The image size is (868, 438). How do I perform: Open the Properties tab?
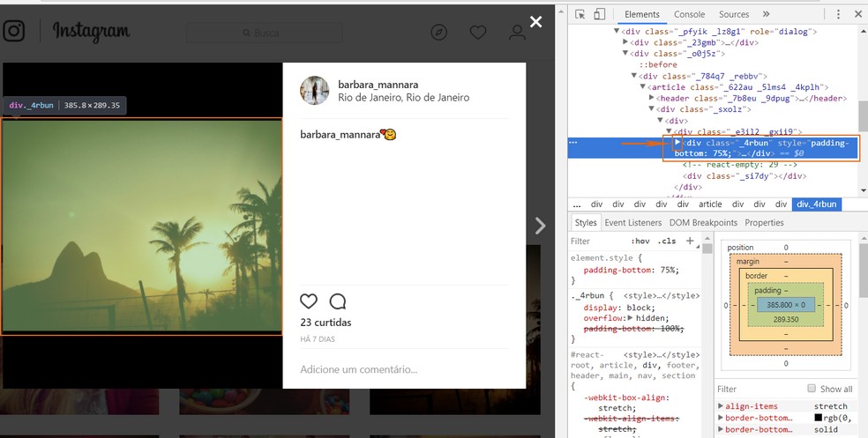[764, 222]
